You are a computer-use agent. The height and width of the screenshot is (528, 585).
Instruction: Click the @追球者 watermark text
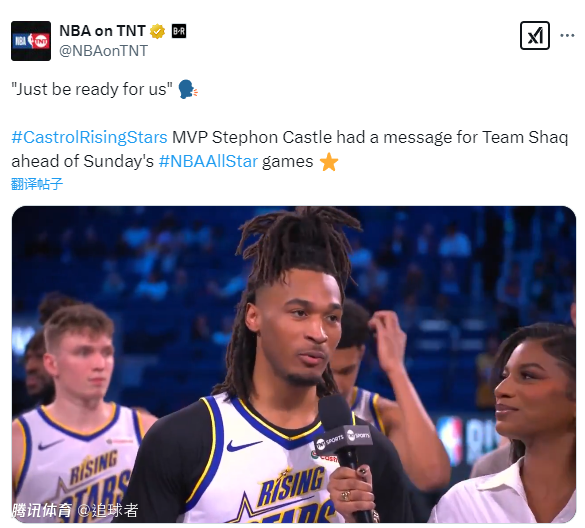click(x=108, y=510)
